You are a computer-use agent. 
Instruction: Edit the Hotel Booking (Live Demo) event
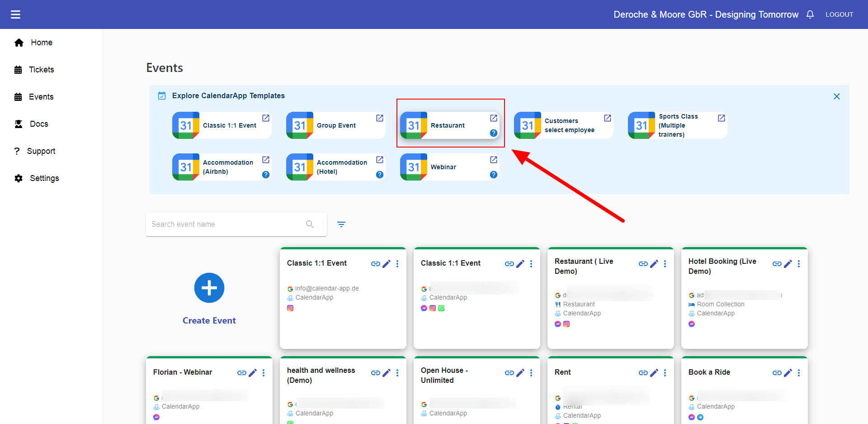click(788, 264)
